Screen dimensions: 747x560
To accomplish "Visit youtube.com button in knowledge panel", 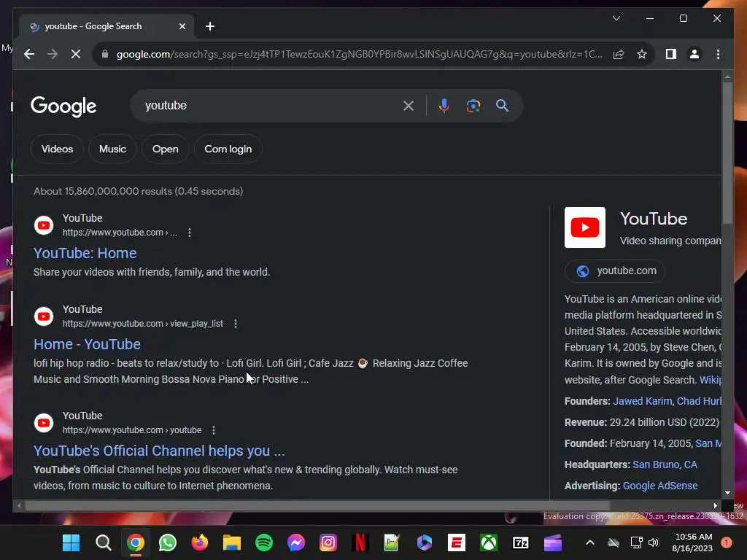I will pyautogui.click(x=615, y=271).
